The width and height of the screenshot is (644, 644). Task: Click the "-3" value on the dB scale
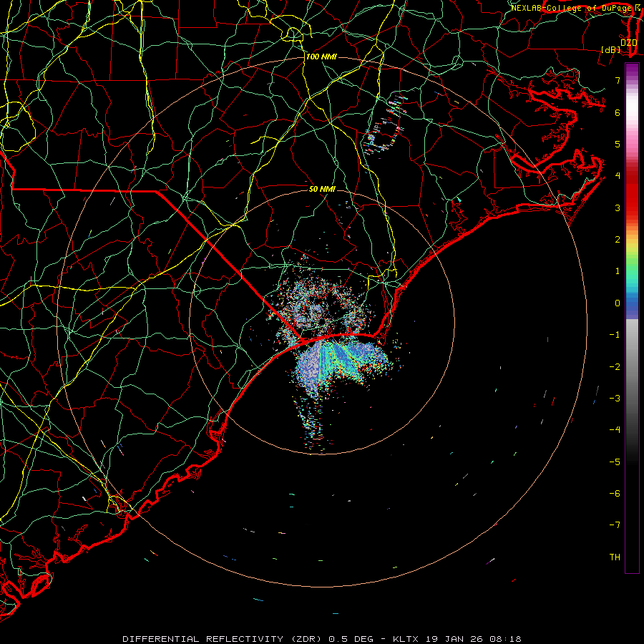(x=615, y=399)
